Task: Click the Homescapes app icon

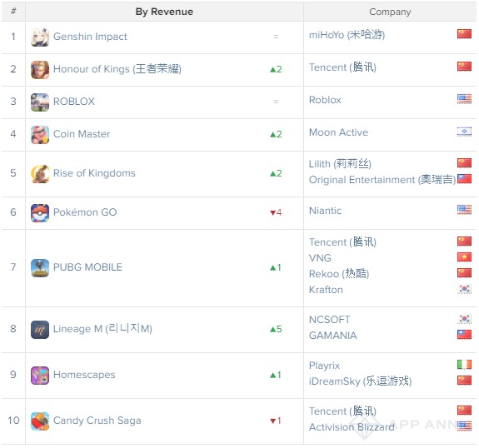Action: coord(40,376)
